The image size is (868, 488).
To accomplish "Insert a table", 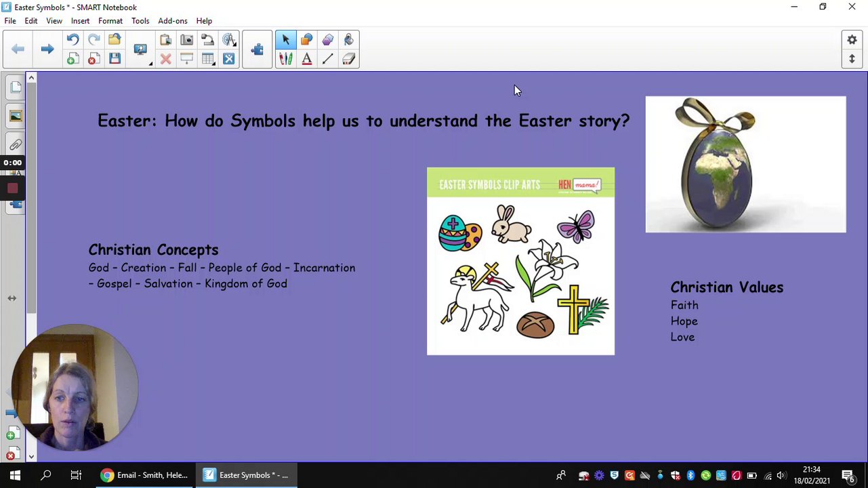I will coord(208,59).
